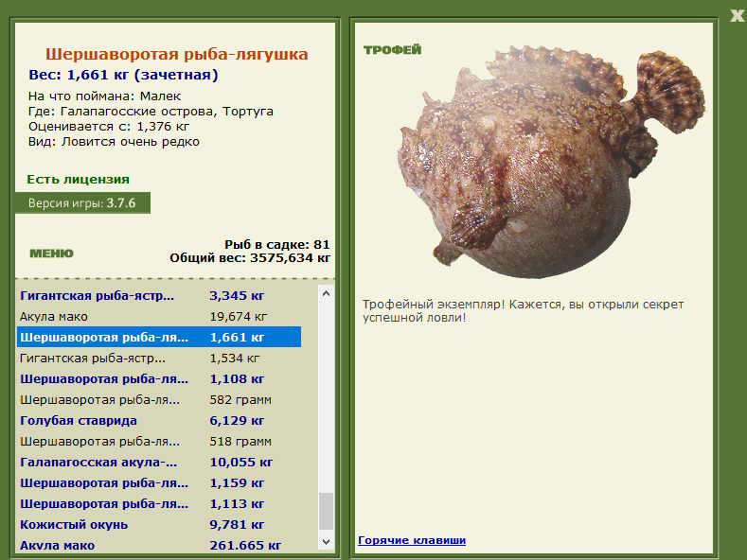Image resolution: width=747 pixels, height=560 pixels.
Task: Click the fish list scrollbar thumb
Action: coord(326,511)
